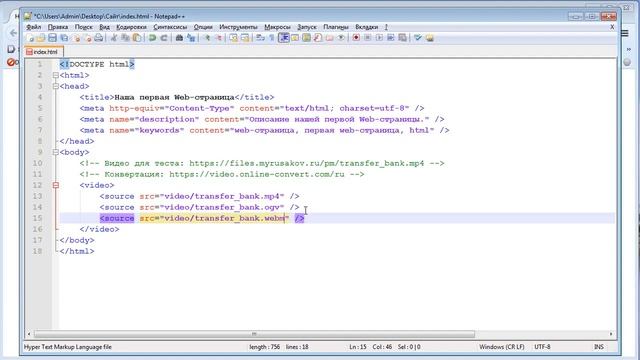The height and width of the screenshot is (360, 640).
Task: Click the horizontal scrollbar left arrow
Action: coord(29,334)
